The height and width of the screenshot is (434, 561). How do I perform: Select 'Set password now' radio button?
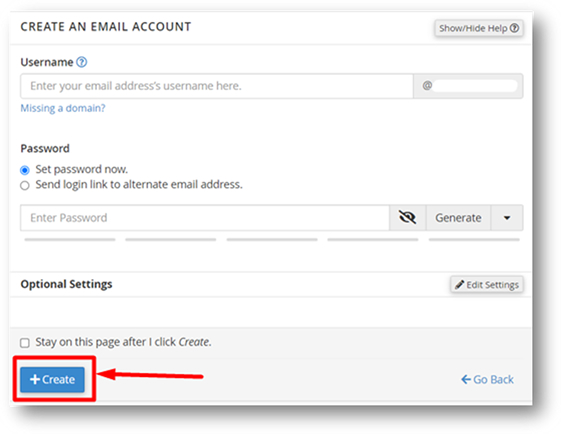point(25,170)
